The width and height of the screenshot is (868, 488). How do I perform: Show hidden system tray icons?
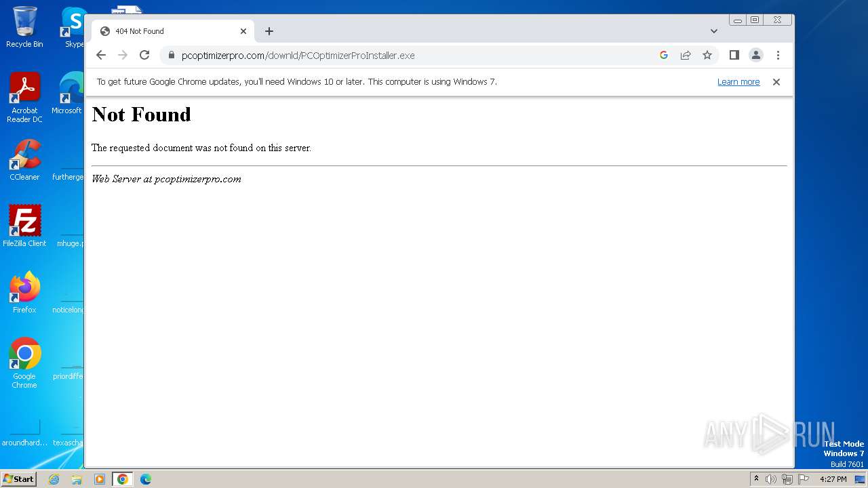pyautogui.click(x=756, y=479)
